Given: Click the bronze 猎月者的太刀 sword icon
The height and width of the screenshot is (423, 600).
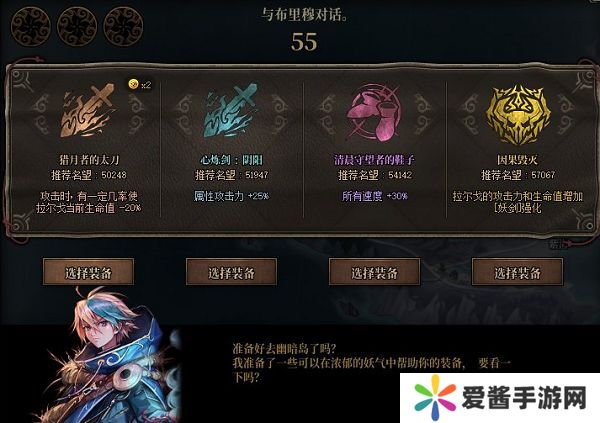Looking at the screenshot, I should tap(88, 110).
